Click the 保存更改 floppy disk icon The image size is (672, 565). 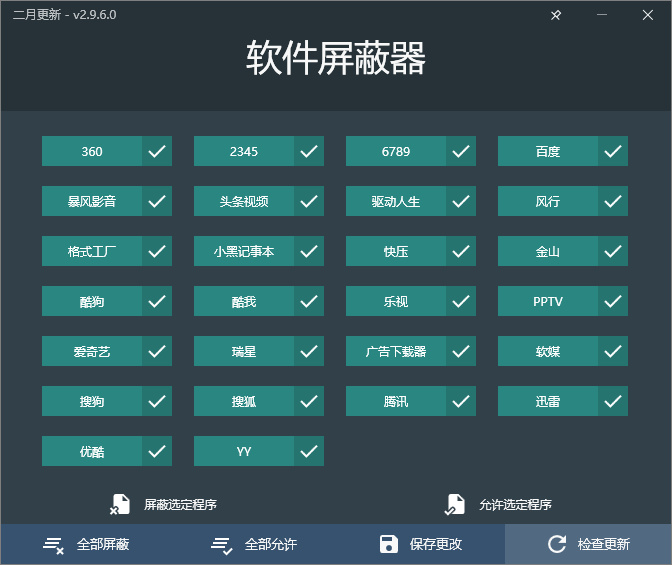pyautogui.click(x=389, y=544)
